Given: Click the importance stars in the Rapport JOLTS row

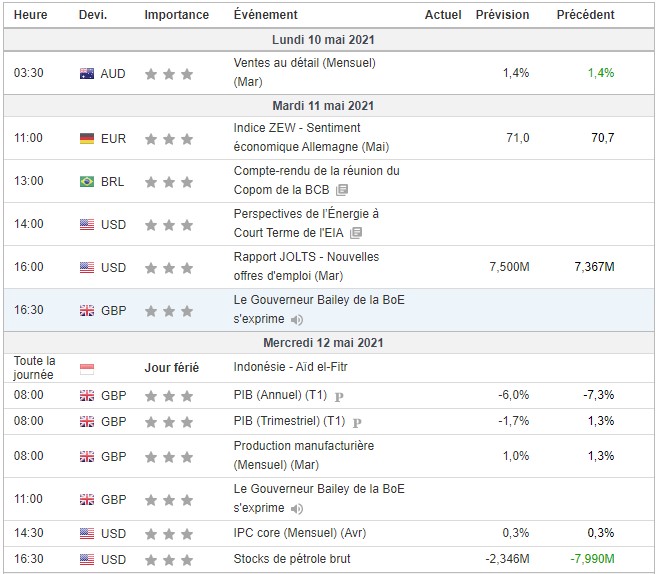Looking at the screenshot, I should click(x=168, y=267).
